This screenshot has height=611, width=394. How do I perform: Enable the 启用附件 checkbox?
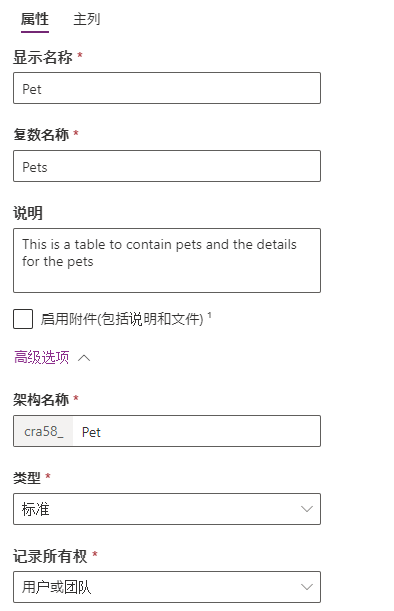[23, 319]
